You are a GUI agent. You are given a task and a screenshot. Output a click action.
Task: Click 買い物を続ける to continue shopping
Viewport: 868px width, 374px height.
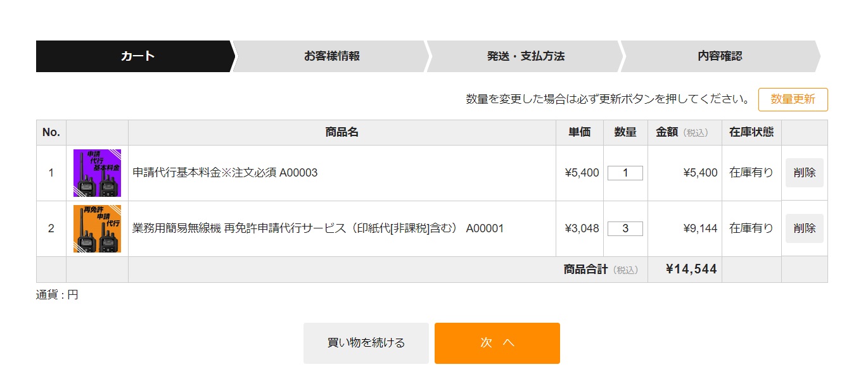(366, 343)
